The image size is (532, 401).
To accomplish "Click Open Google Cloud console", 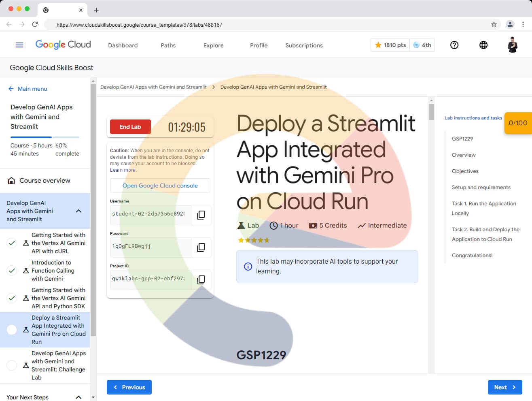I will tap(160, 186).
